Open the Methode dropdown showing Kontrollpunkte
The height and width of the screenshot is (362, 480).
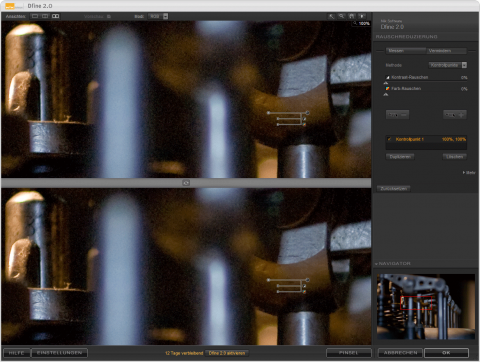448,65
